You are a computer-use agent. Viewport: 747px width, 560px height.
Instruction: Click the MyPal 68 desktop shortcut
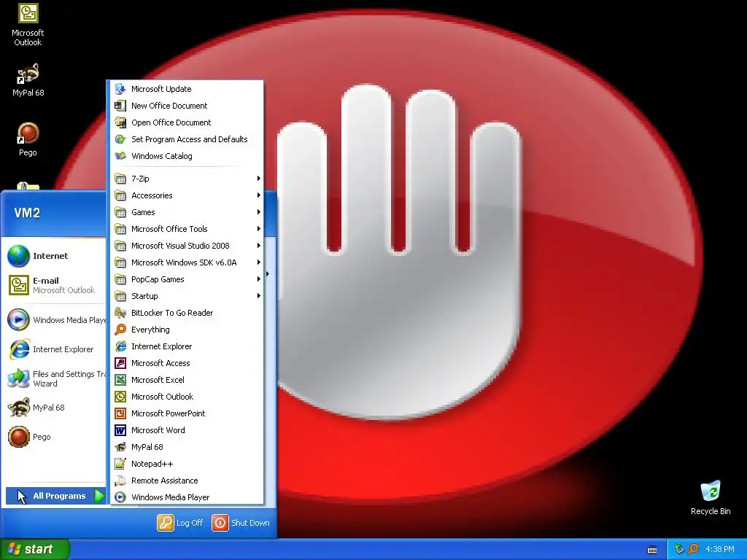(28, 80)
